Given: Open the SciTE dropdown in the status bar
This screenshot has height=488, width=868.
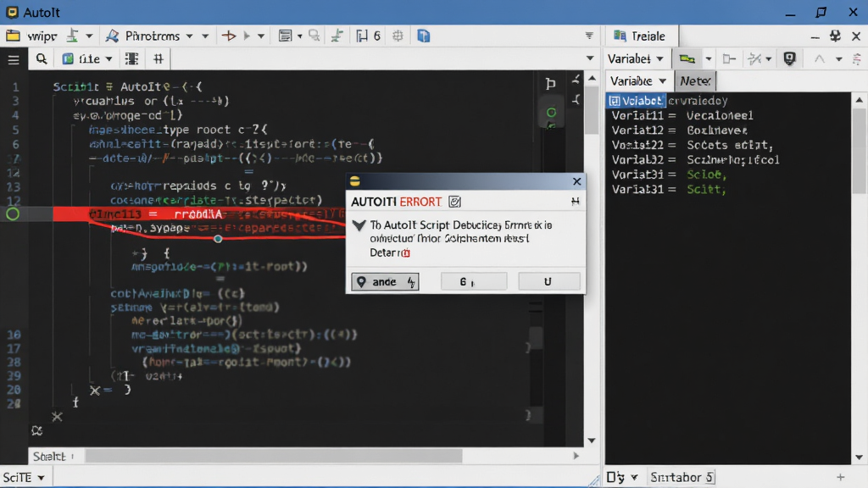Looking at the screenshot, I should pos(23,477).
